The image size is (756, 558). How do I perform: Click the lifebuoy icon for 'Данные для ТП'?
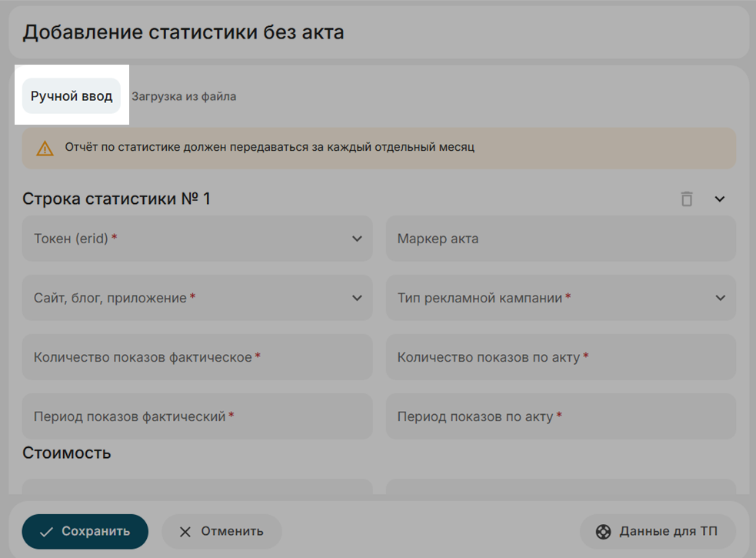pos(604,531)
